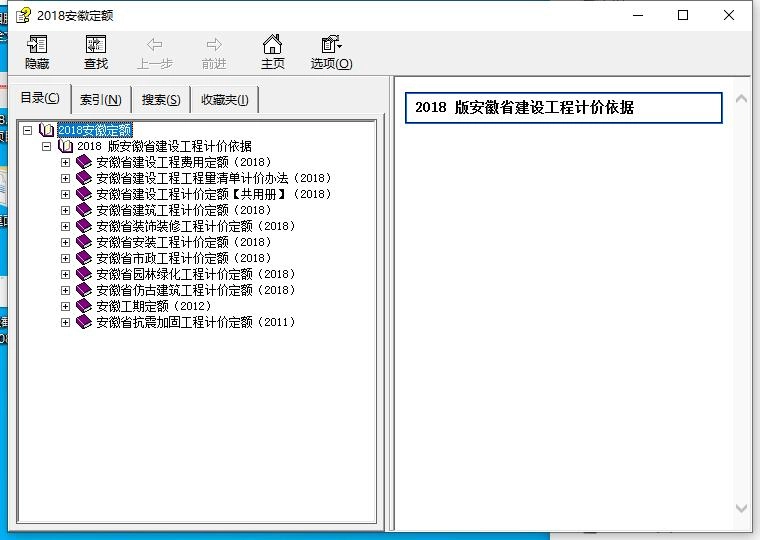
Task: Expand the 安徽省抗震加固工程计价定额 (2011) node
Action: (66, 322)
